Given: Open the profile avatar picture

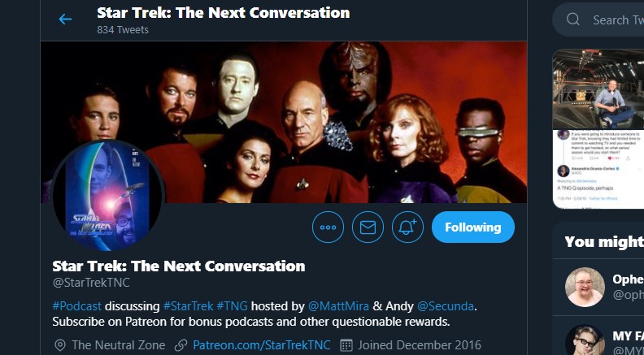Looking at the screenshot, I should coord(108,196).
